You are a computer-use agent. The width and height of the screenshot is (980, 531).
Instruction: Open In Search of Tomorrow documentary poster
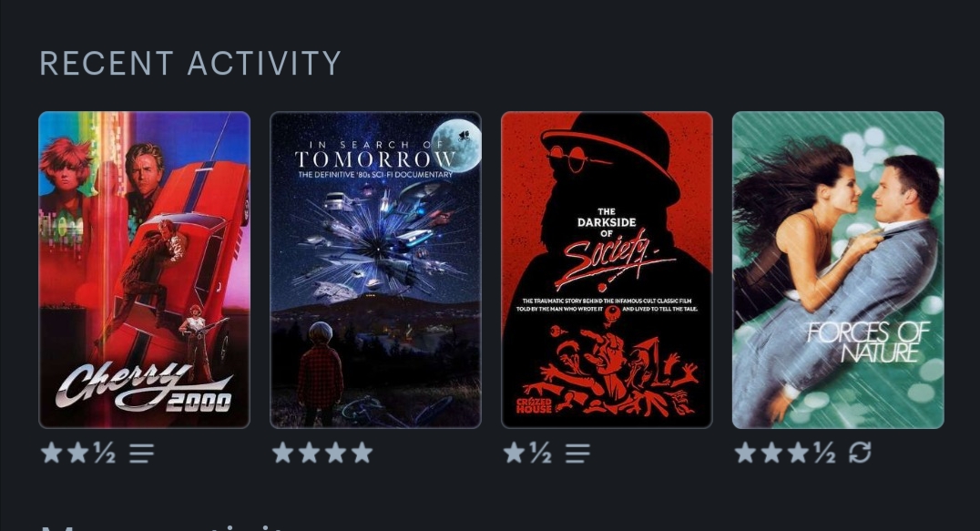point(375,270)
